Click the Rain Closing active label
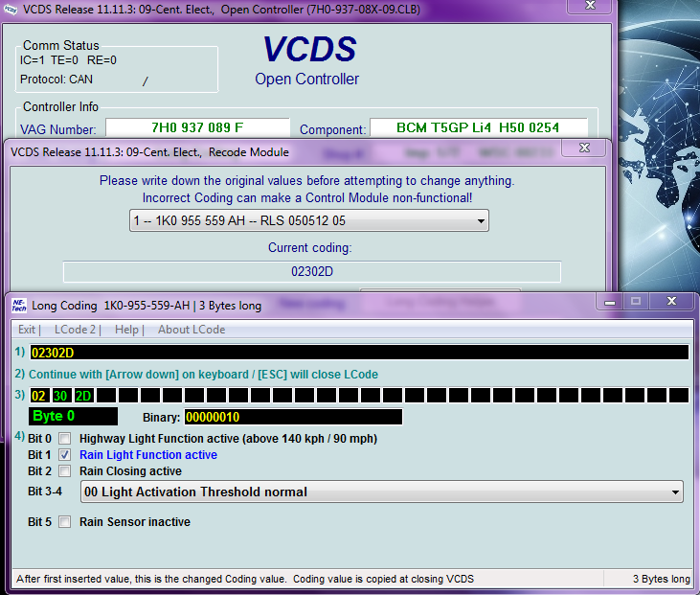700x595 pixels. click(130, 470)
